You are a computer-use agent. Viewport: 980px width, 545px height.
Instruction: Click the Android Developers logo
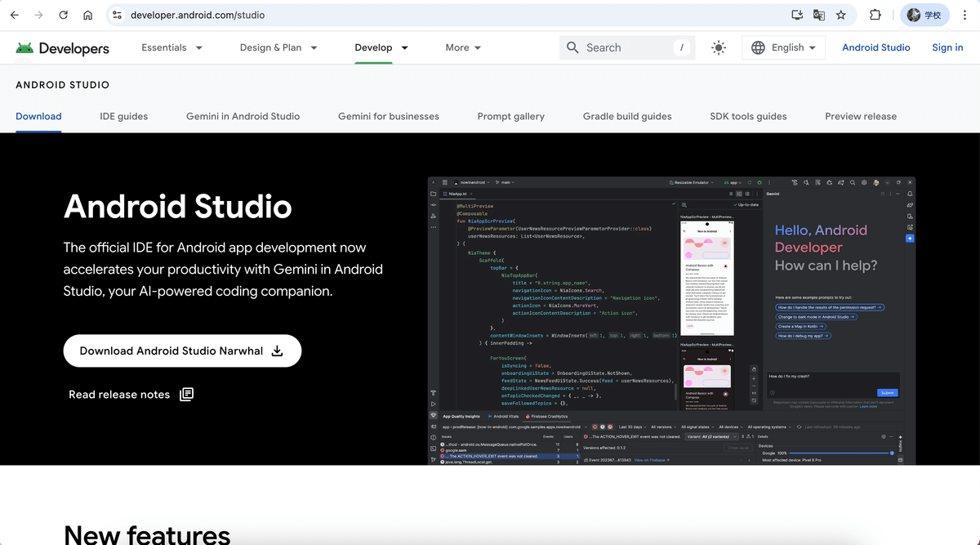tap(61, 48)
